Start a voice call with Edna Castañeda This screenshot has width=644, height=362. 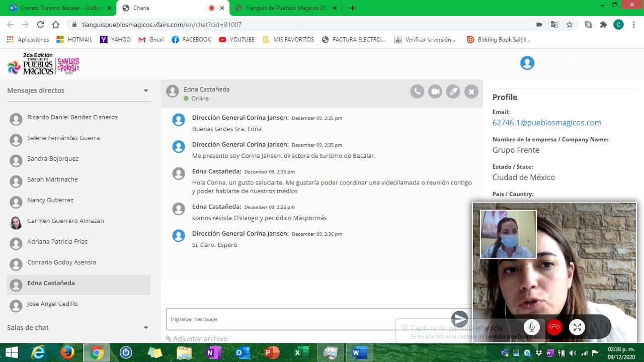coord(417,92)
